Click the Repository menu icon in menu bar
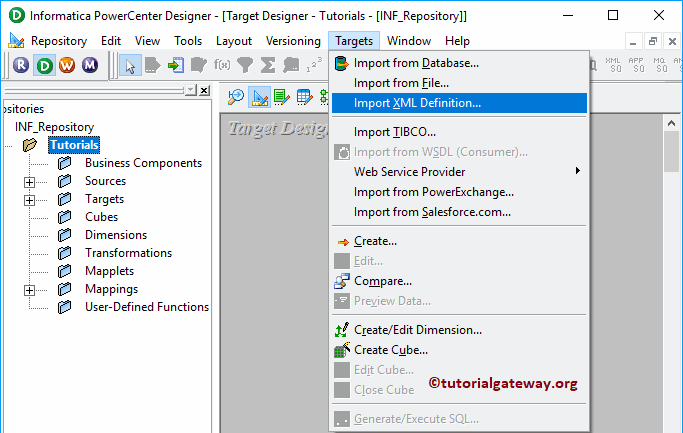This screenshot has width=683, height=433. pyautogui.click(x=16, y=41)
